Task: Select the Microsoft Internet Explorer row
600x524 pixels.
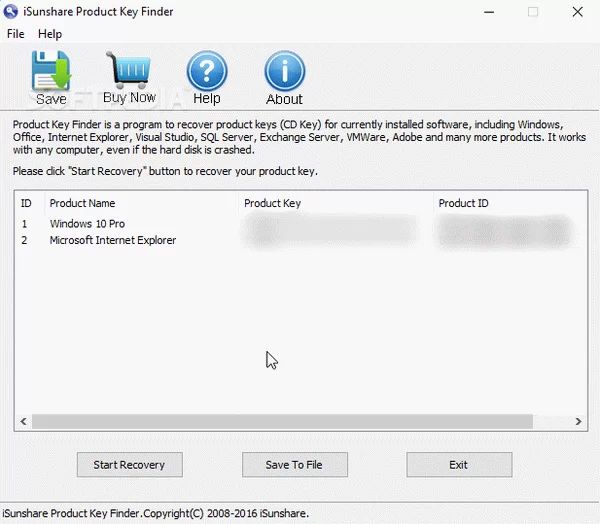Action: point(112,240)
